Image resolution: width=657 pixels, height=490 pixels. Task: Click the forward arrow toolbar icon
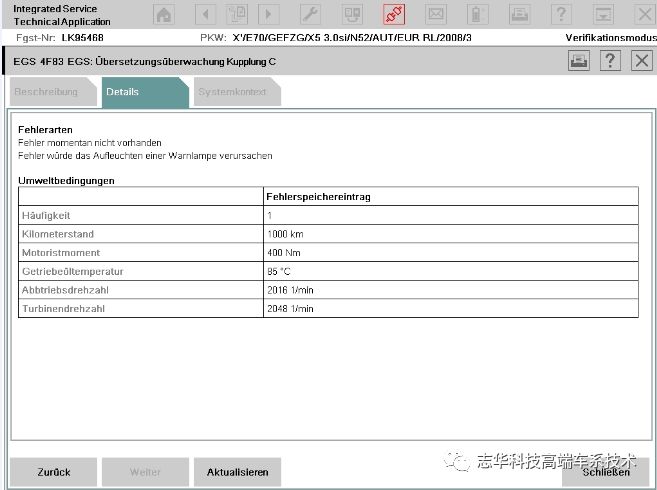267,14
